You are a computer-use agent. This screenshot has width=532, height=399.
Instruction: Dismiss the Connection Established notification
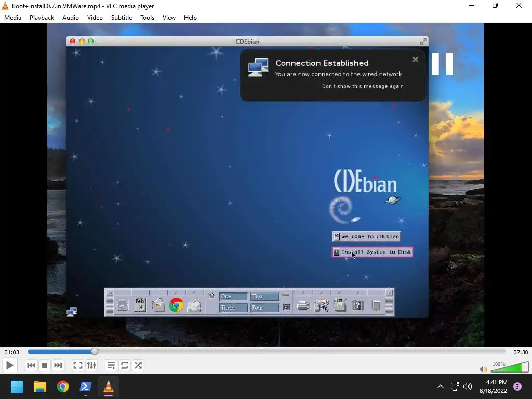pyautogui.click(x=415, y=60)
